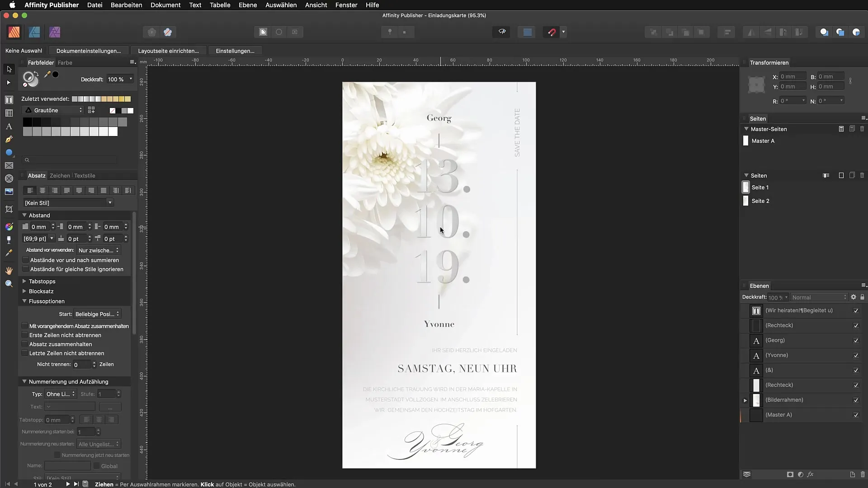
Task: Select the Picture Frame Rectangle tool
Action: pos(9,166)
